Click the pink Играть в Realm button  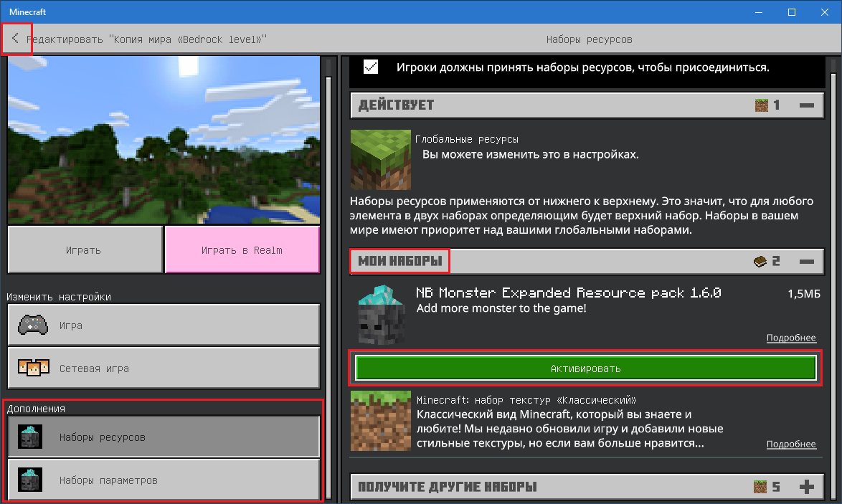pyautogui.click(x=242, y=250)
